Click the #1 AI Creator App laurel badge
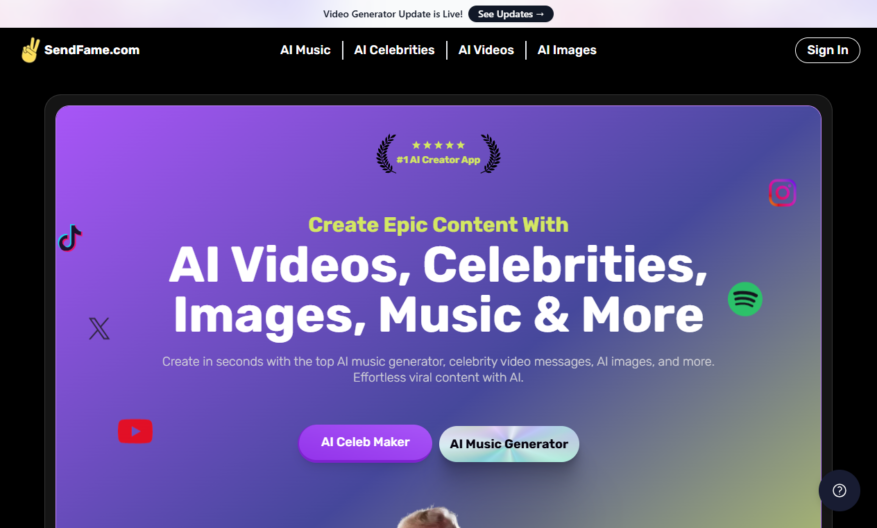This screenshot has height=528, width=877. point(438,154)
